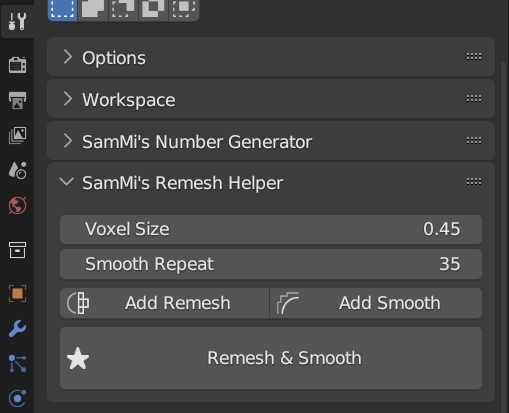Switch to Output properties tab
This screenshot has width=509, height=413.
click(x=17, y=100)
